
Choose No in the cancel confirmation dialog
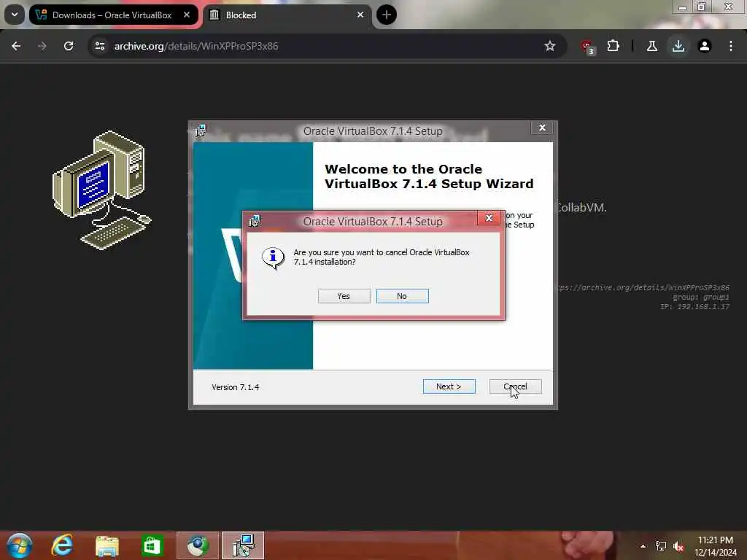pyautogui.click(x=402, y=296)
